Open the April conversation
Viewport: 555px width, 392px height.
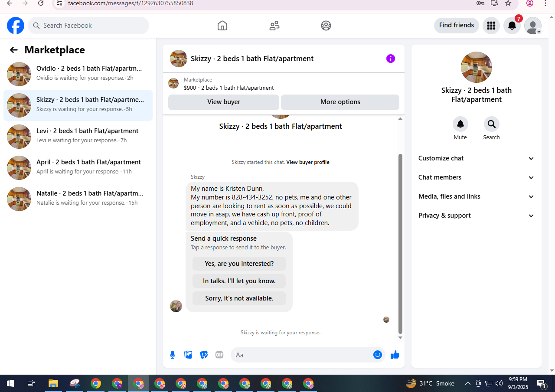click(78, 168)
